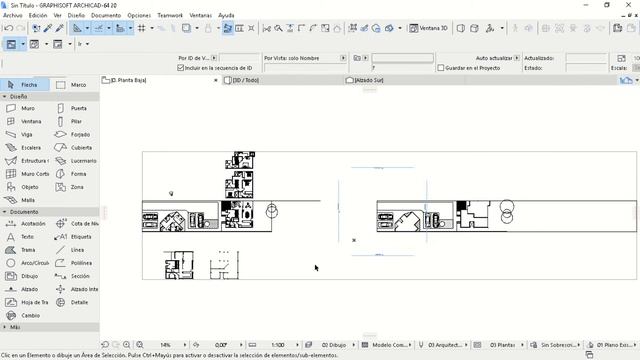Viewport: 640px width, 360px height.
Task: Open the 03 Plantas dropdown
Action: tap(522, 345)
